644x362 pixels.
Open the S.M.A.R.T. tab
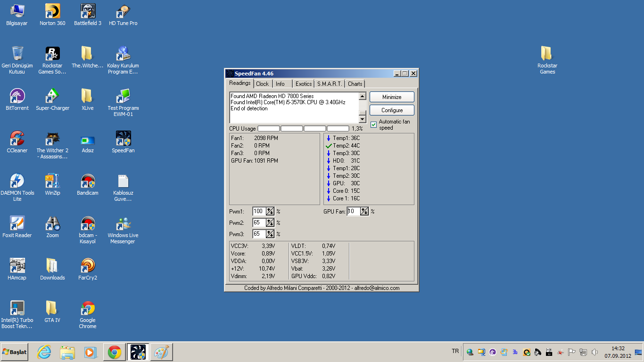pos(330,84)
